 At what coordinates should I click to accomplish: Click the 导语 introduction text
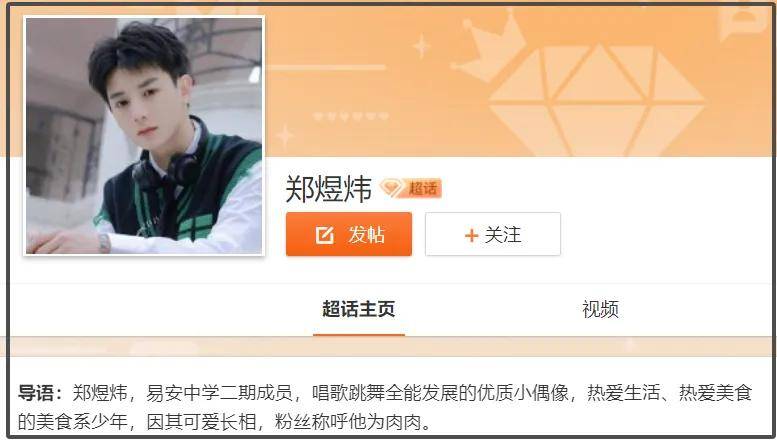click(385, 407)
